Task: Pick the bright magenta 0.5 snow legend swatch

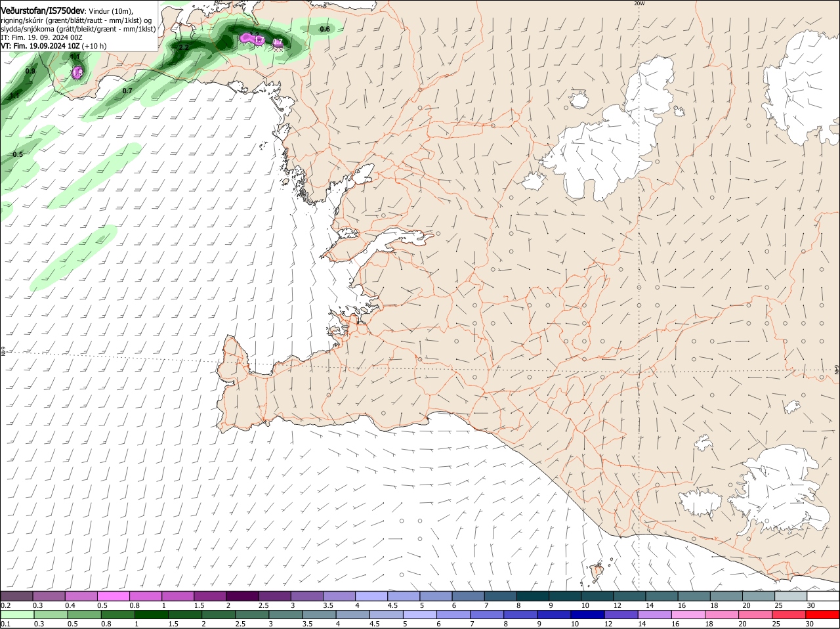Action: 114,596
